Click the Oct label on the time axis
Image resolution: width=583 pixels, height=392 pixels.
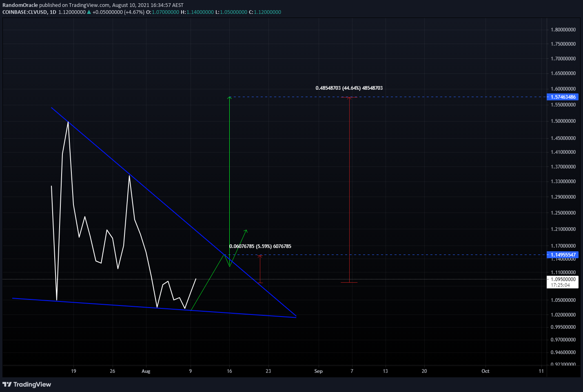(485, 371)
